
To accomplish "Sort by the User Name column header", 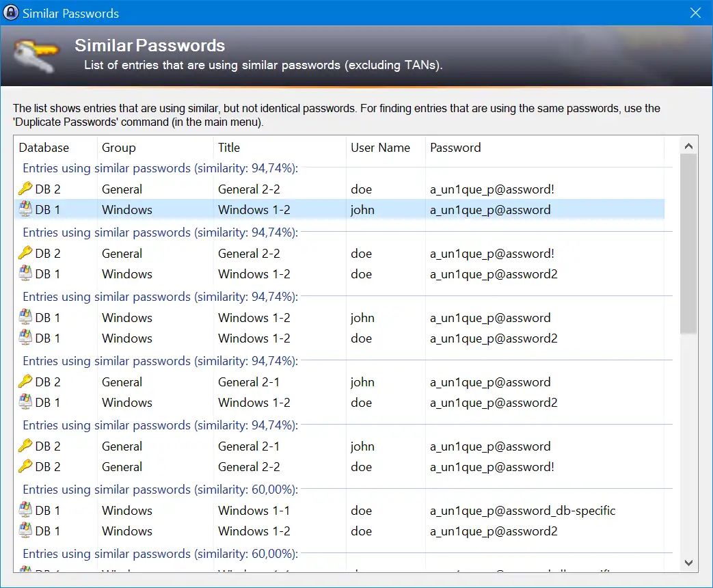I will (386, 147).
